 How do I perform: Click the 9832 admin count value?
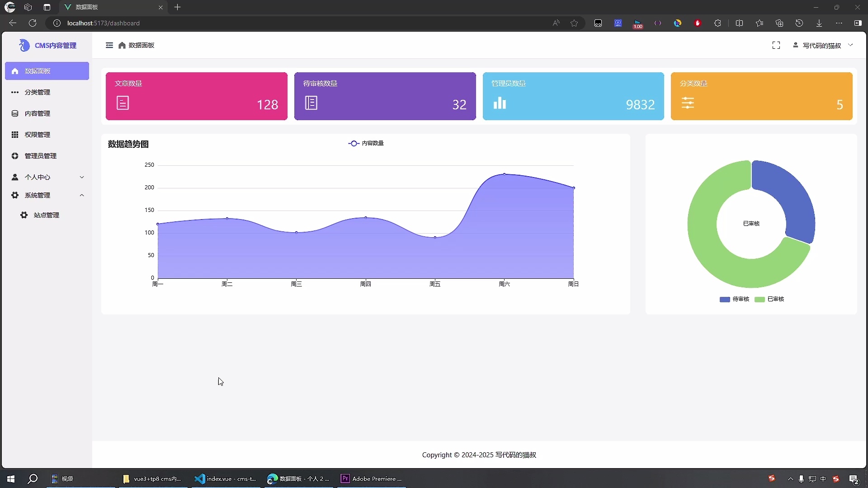pyautogui.click(x=640, y=105)
